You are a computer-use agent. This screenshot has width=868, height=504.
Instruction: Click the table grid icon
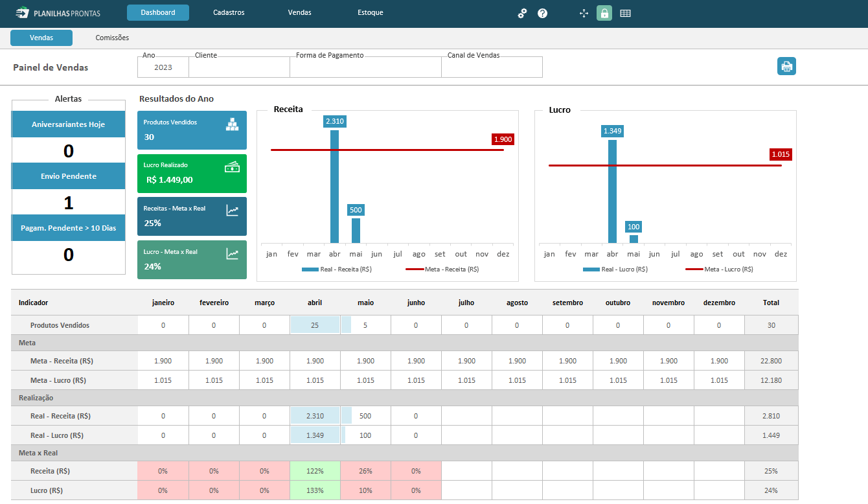pyautogui.click(x=625, y=13)
